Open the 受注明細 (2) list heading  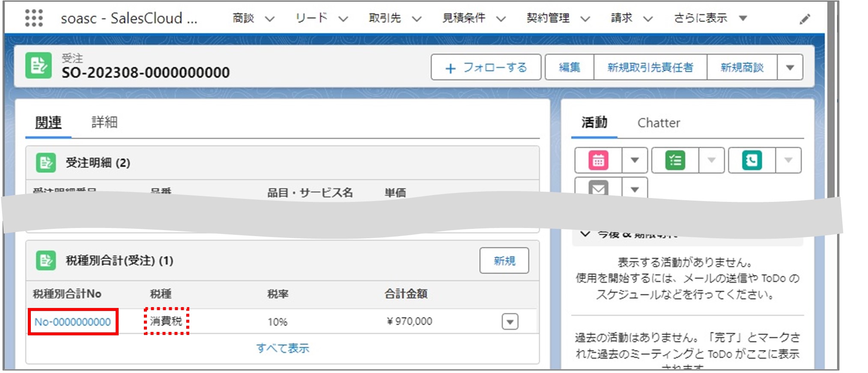[98, 163]
